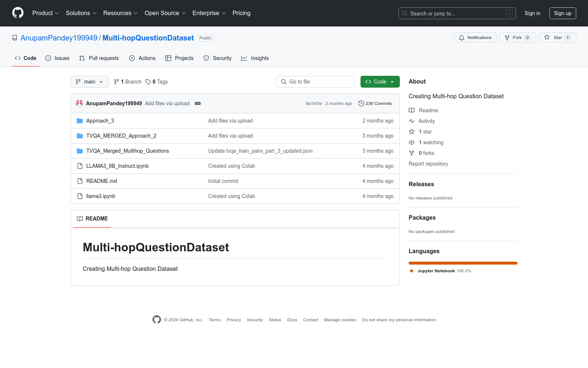
Task: Click the fork icon beside 0 forks
Action: (412, 153)
